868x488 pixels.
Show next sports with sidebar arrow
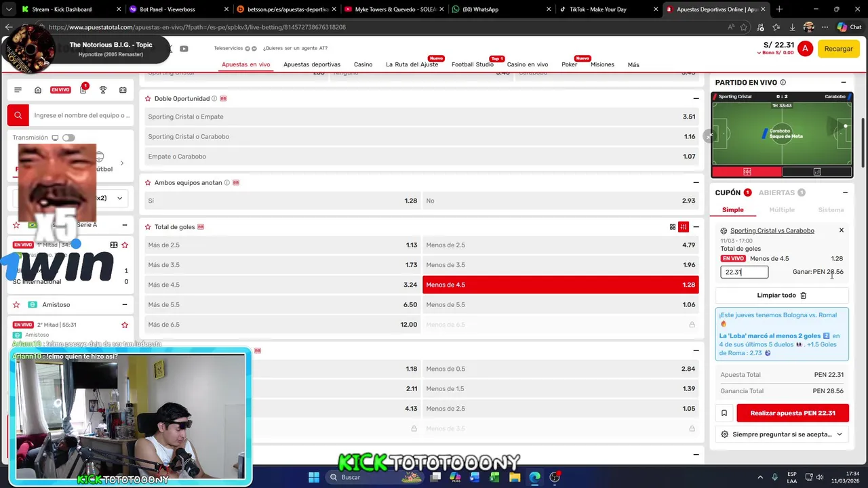point(121,163)
